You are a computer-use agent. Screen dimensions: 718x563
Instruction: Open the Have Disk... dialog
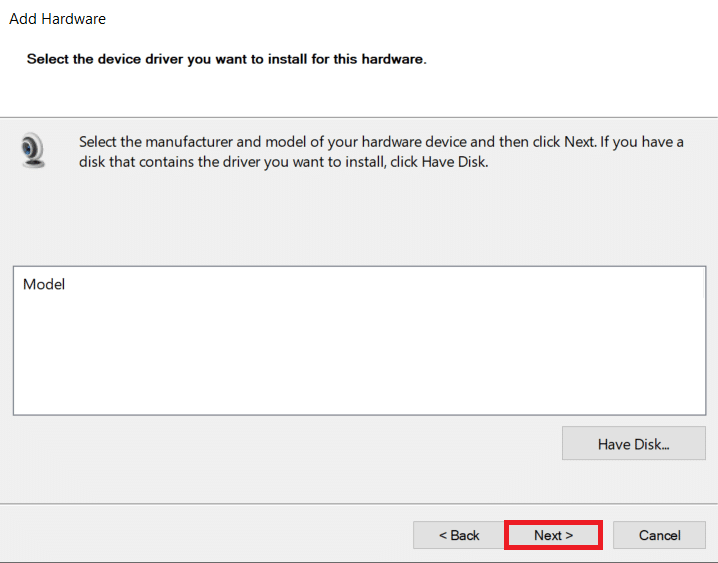633,444
